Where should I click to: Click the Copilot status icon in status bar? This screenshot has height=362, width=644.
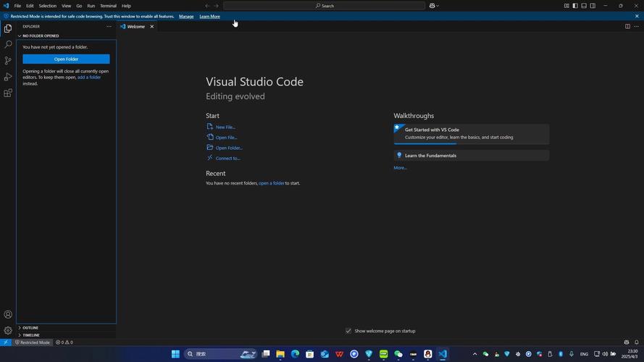pos(627,342)
